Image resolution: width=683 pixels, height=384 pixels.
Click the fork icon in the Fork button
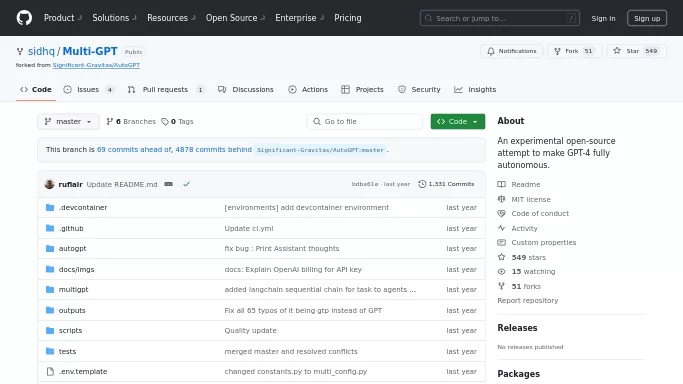click(x=557, y=51)
